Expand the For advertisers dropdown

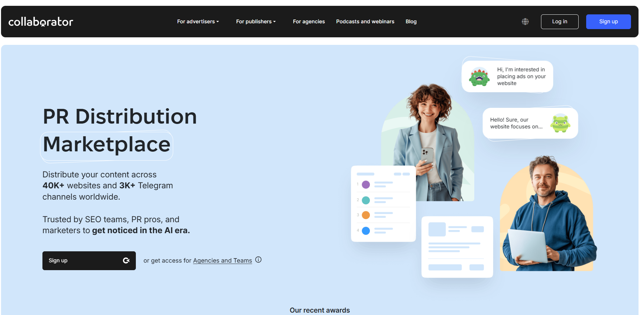(198, 22)
